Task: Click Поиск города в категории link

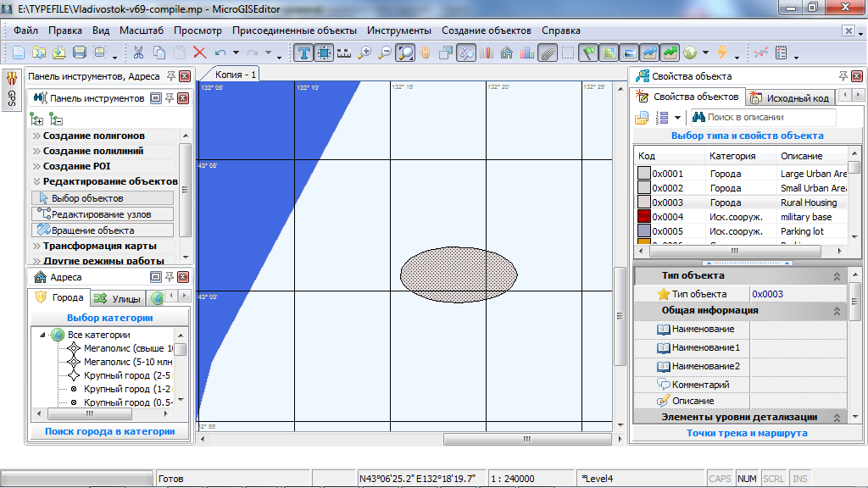Action: point(109,431)
